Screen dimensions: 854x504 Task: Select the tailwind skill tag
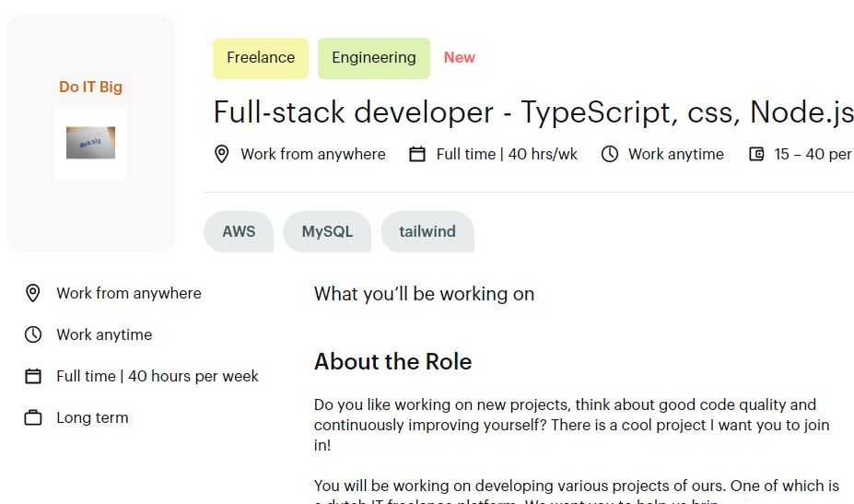click(427, 231)
